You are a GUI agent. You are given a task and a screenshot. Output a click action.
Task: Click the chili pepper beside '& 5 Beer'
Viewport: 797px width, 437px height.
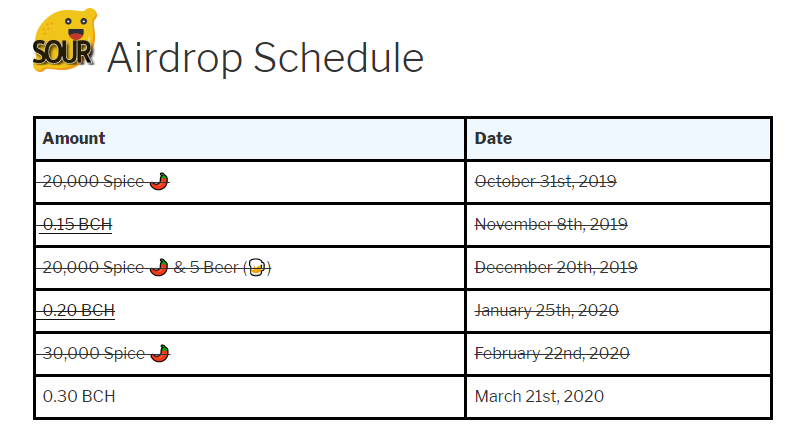tap(159, 267)
